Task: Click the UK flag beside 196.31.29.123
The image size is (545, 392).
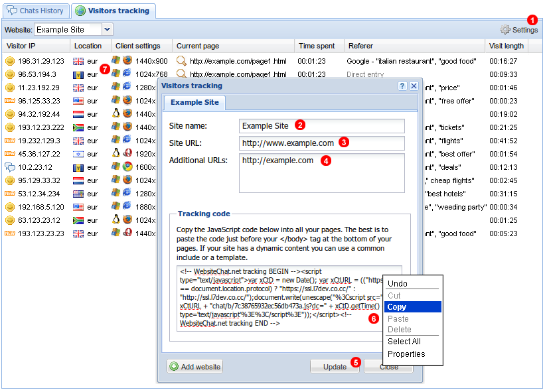Action: click(78, 62)
